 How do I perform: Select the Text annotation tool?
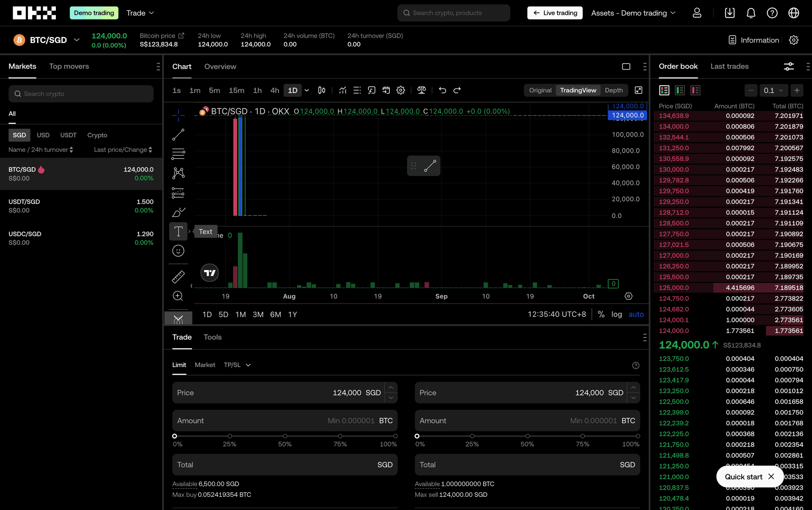click(x=178, y=232)
